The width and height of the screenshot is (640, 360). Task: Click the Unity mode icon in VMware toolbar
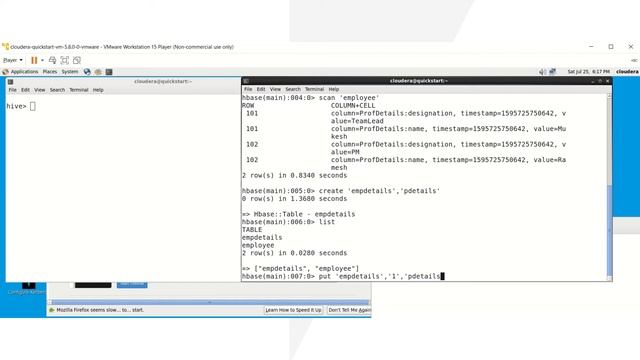[77, 60]
